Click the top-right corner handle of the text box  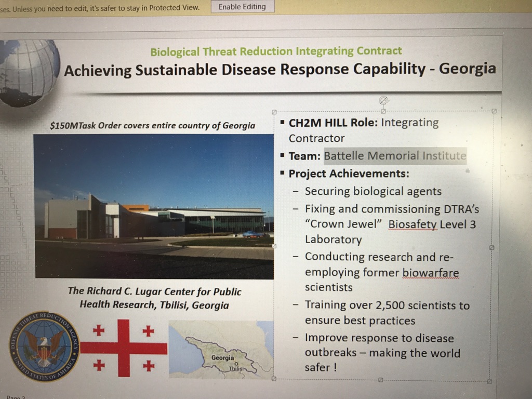pos(494,111)
